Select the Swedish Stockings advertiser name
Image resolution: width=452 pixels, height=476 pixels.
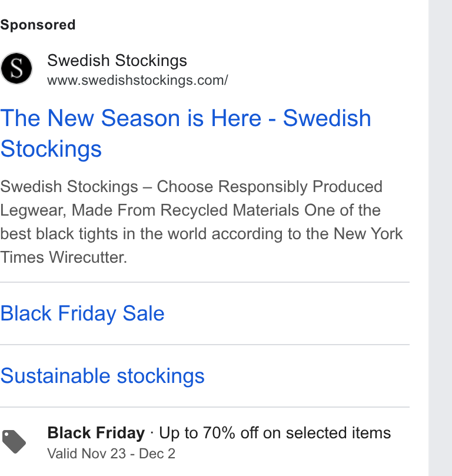(117, 61)
